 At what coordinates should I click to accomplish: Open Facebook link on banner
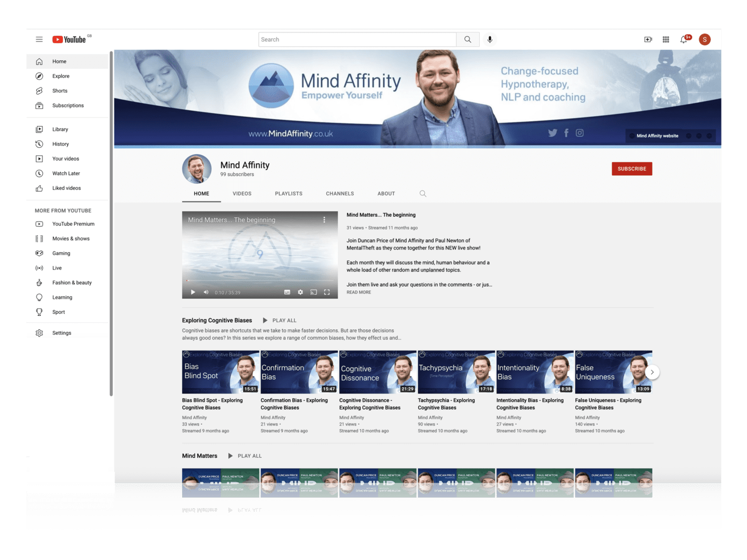pyautogui.click(x=566, y=133)
